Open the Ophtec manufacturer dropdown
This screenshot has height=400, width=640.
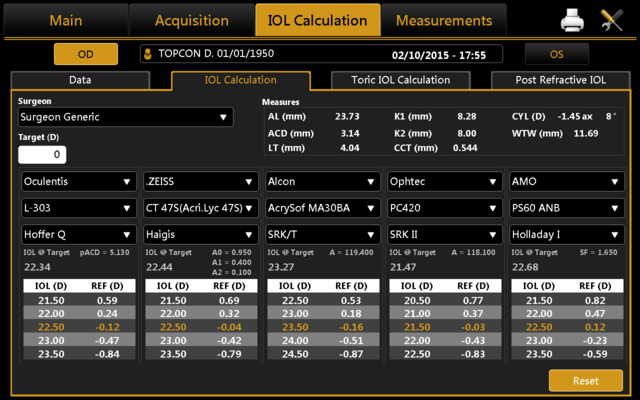(445, 181)
